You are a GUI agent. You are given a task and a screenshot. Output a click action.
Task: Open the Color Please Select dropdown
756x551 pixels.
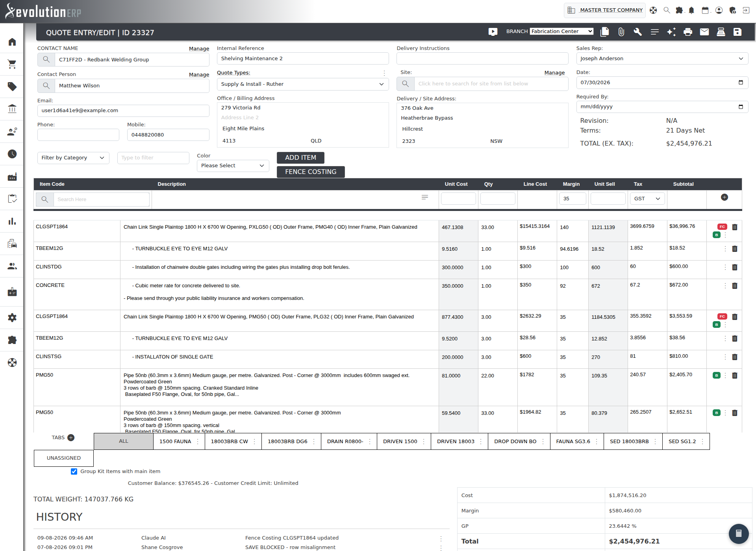tap(233, 166)
